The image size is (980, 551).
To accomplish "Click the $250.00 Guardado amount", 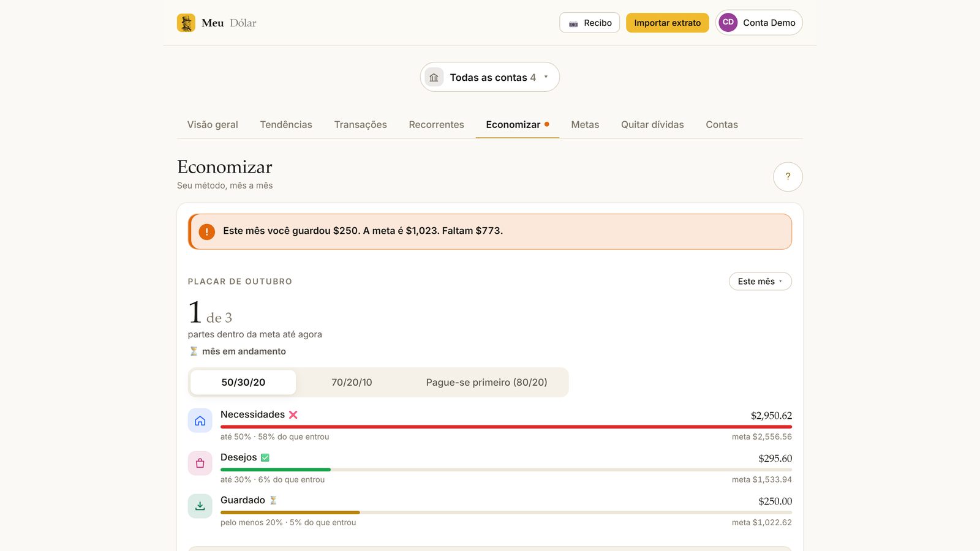I will 775,501.
